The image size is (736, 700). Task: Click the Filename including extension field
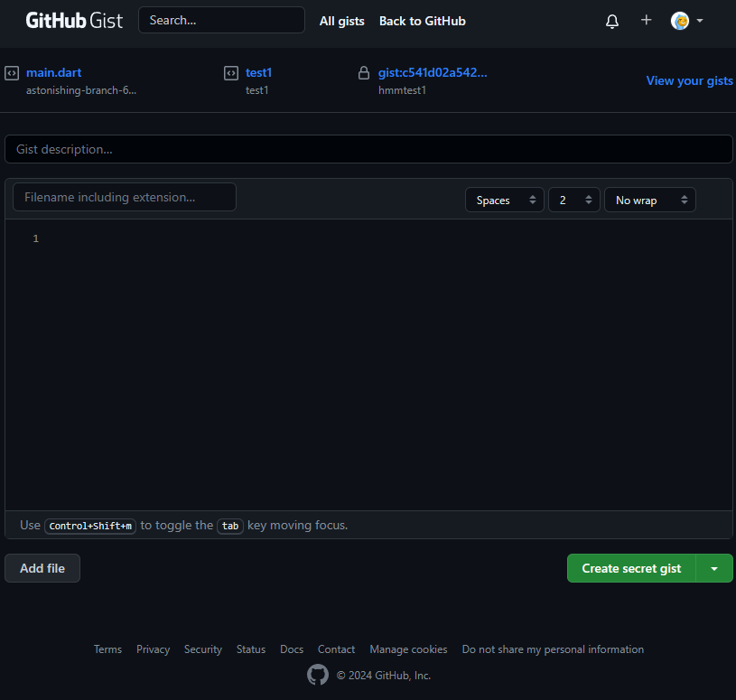click(x=125, y=197)
